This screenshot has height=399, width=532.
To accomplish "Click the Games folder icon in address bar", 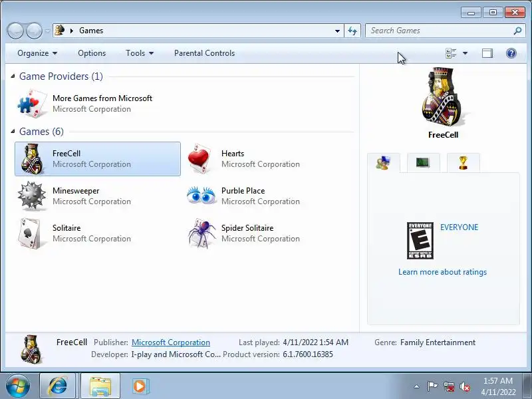I will click(x=60, y=31).
